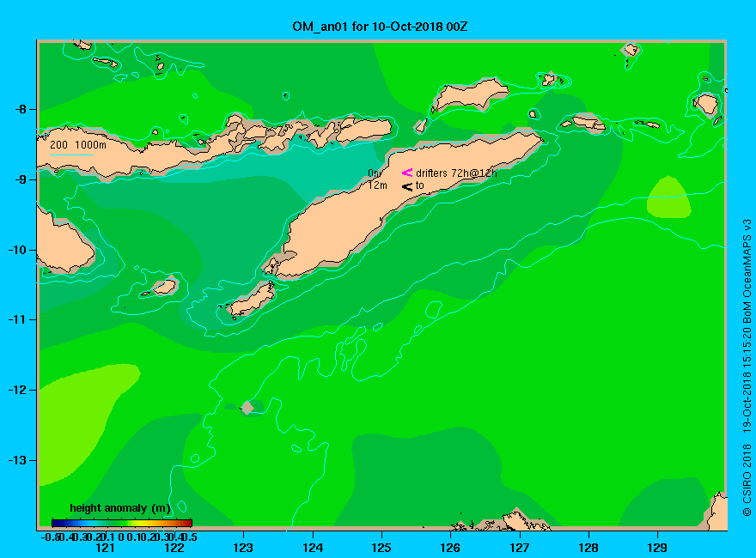Click Wetar island north of eastern Timor
The image size is (756, 558).
click(470, 94)
